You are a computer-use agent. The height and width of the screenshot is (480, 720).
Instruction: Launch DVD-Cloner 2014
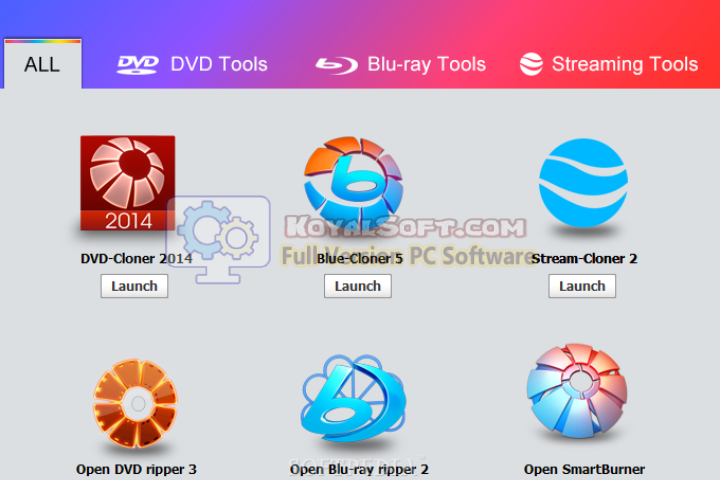coord(135,286)
